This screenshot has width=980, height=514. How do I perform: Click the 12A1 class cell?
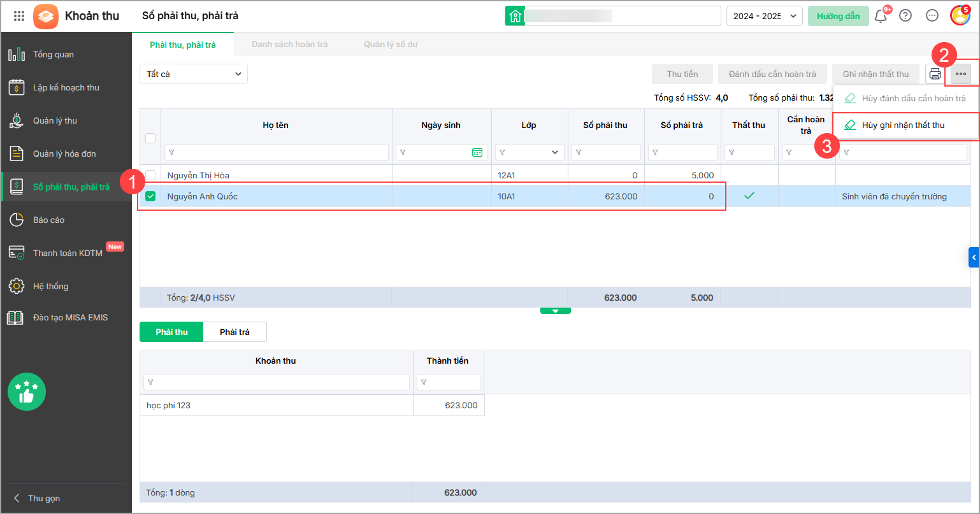(x=530, y=175)
